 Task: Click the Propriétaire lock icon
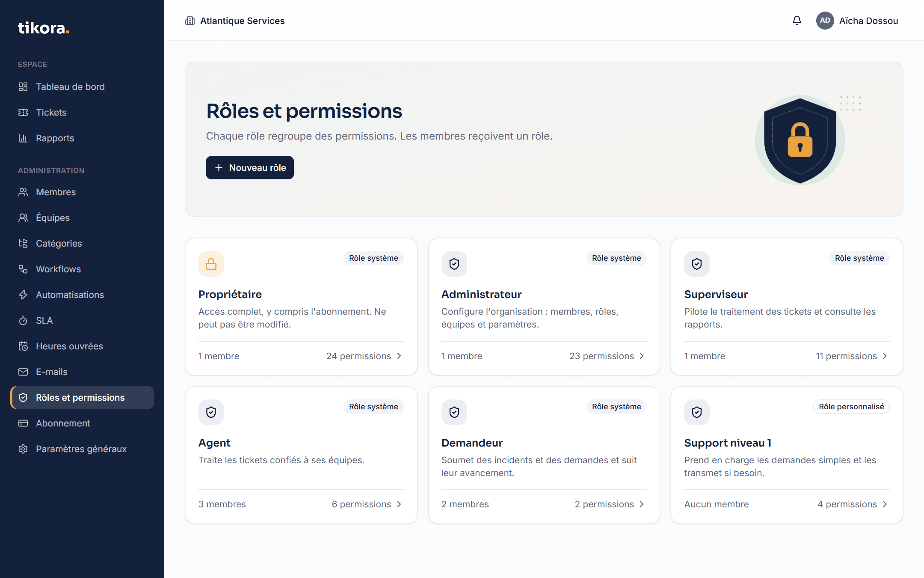[x=211, y=264]
